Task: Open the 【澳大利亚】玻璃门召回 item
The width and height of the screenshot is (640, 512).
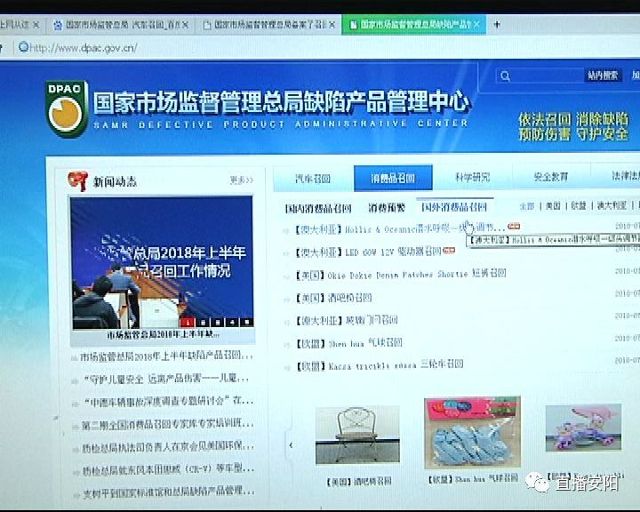Action: point(347,320)
